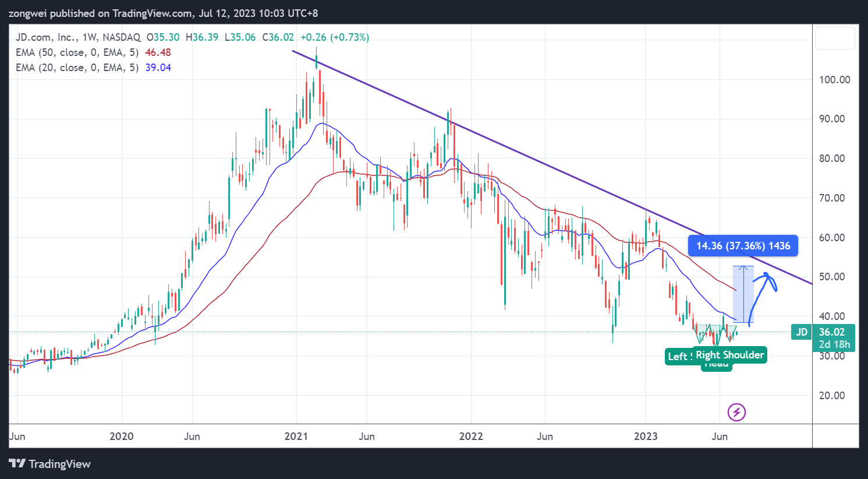The width and height of the screenshot is (868, 479).
Task: Click the EMA 50 indicator legend
Action: point(93,52)
